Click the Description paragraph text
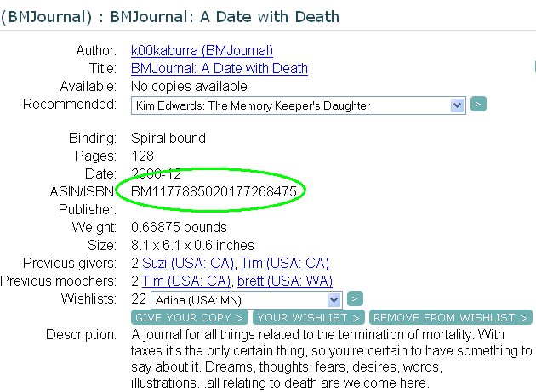Image resolution: width=536 pixels, height=392 pixels. point(330,358)
